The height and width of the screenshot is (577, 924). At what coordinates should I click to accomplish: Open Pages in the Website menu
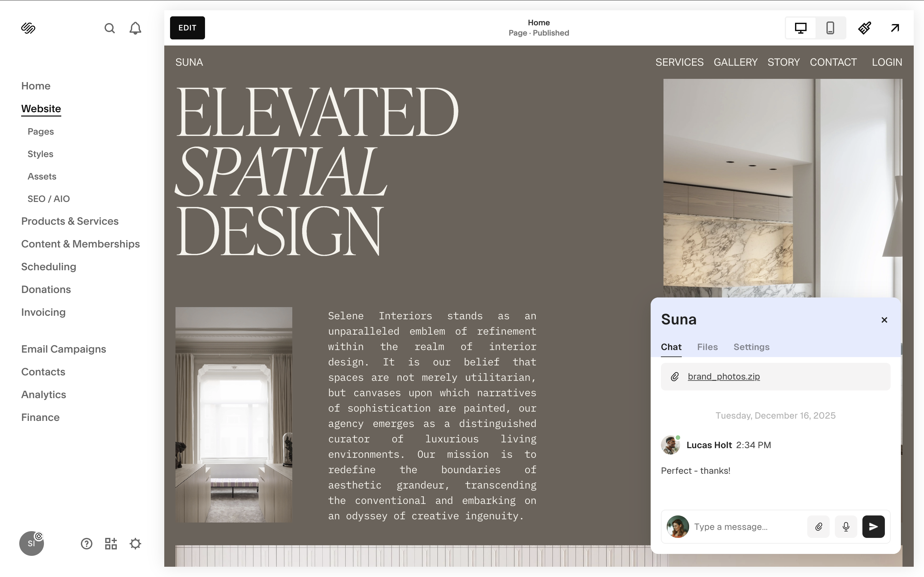(40, 132)
